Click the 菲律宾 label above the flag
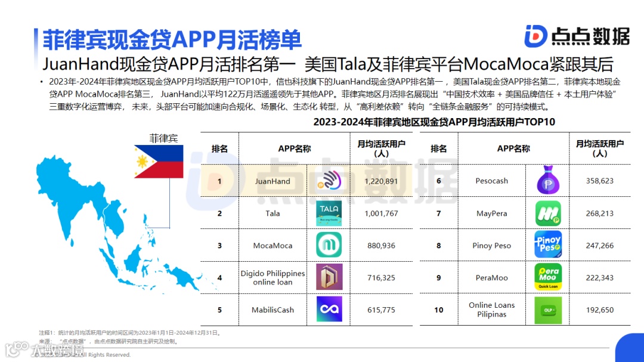The width and height of the screenshot is (644, 362). tap(163, 138)
